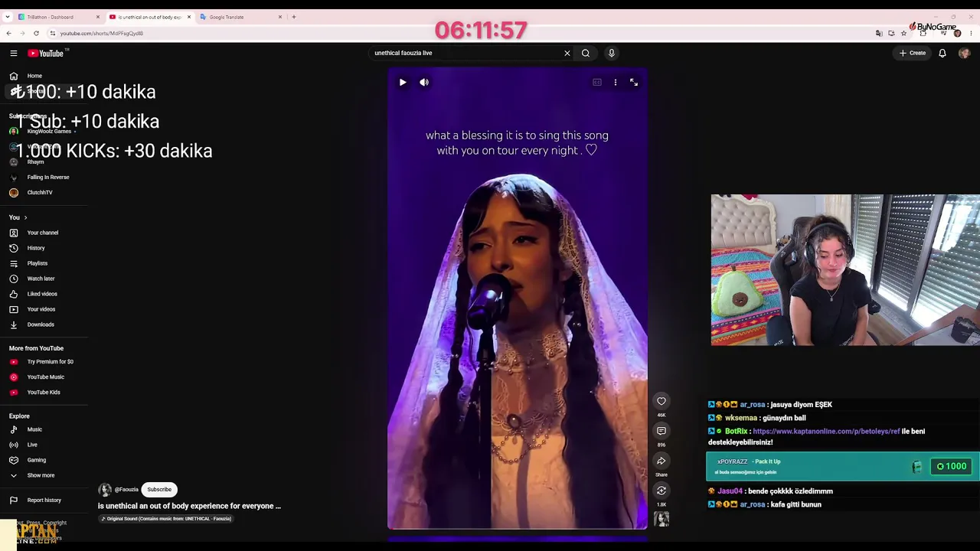Toggle captions on the Short
980x551 pixels.
click(x=597, y=82)
